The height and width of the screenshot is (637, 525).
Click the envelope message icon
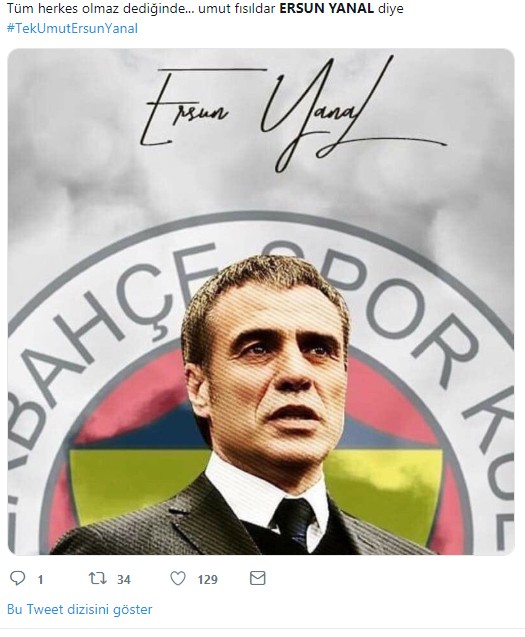257,578
